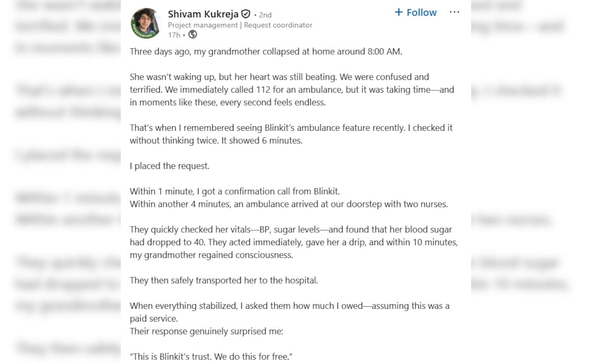The height and width of the screenshot is (364, 592).
Task: Expand post options via the three dots
Action: coord(454,12)
